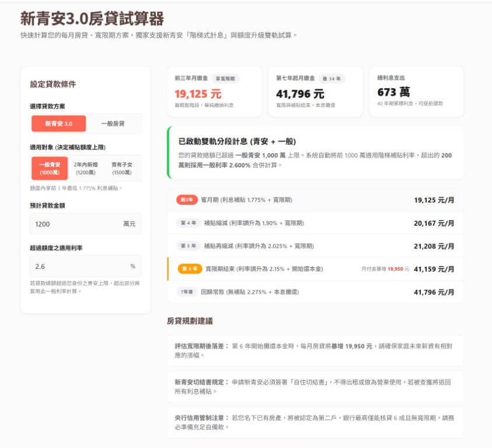Viewport: 492px width, 448px height.
Task: Click the 選擇貸款方案 label
Action: [47, 106]
